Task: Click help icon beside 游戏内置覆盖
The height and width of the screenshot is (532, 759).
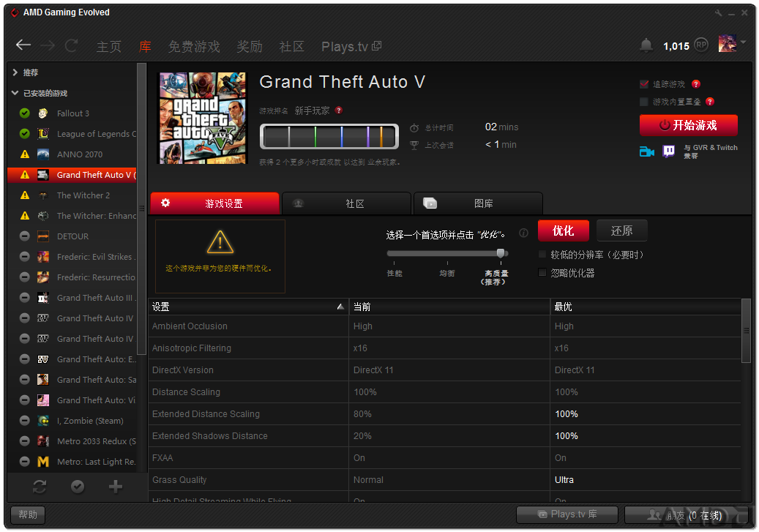Action: [710, 102]
